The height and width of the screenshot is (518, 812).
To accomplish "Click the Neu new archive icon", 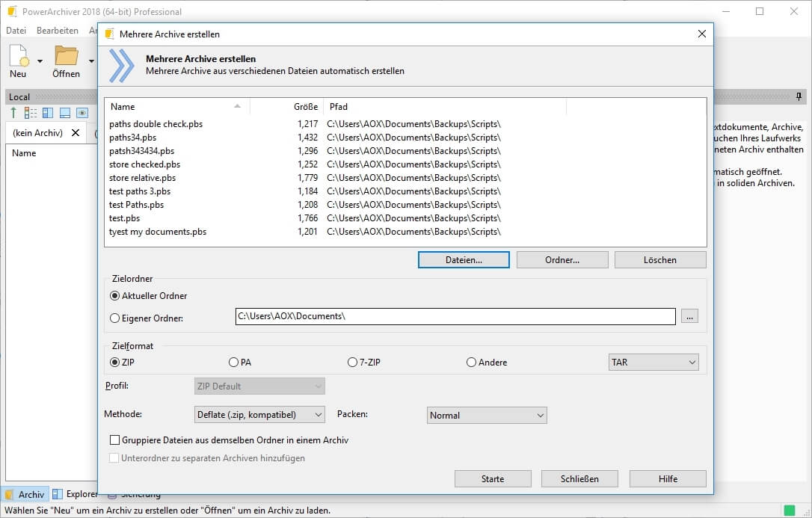I will [x=18, y=57].
